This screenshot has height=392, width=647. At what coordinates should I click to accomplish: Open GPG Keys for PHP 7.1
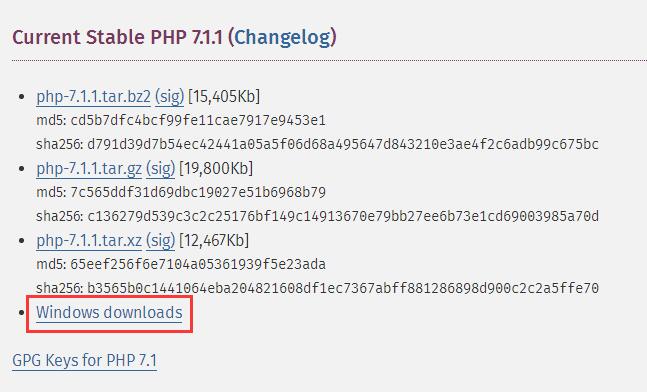click(85, 360)
